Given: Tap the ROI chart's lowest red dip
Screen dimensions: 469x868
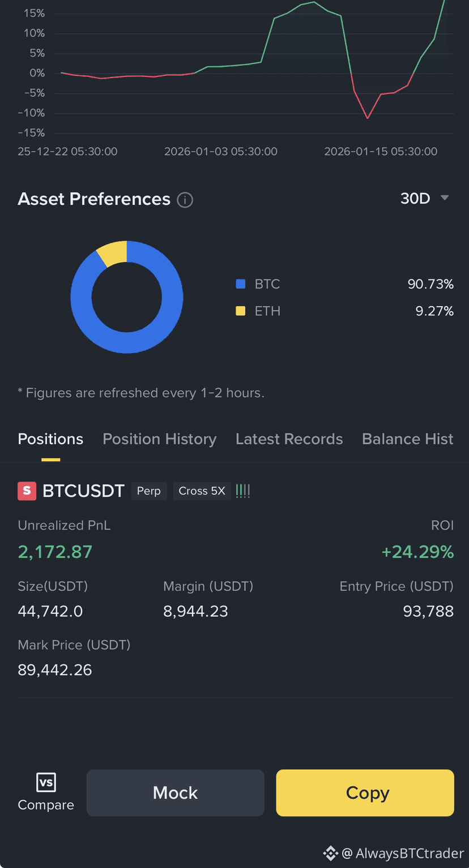Looking at the screenshot, I should (368, 118).
